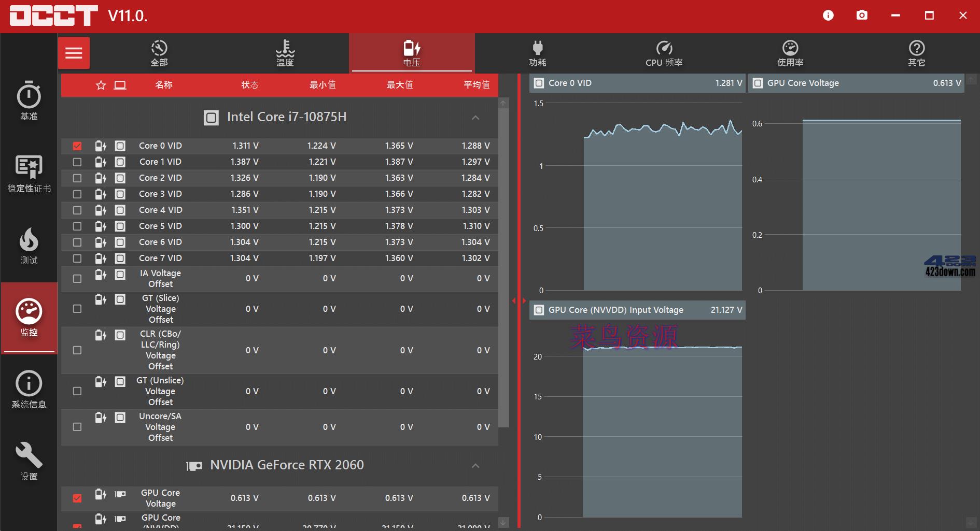Open the 系统信息 system info section
This screenshot has height=531, width=980.
point(29,390)
